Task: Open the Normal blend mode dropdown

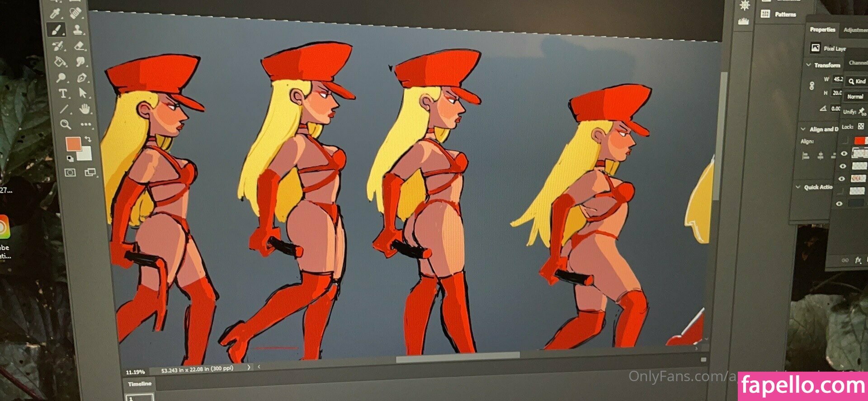Action: click(855, 96)
